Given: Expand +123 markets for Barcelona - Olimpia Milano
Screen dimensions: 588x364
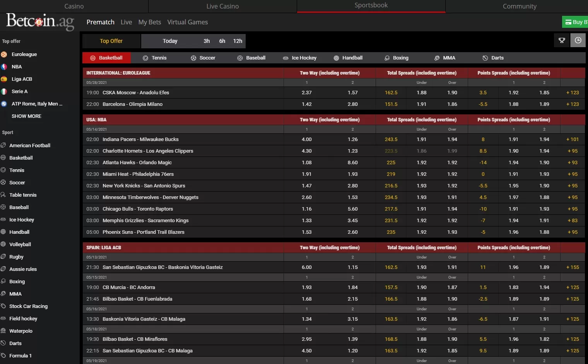Looking at the screenshot, I should point(573,104).
